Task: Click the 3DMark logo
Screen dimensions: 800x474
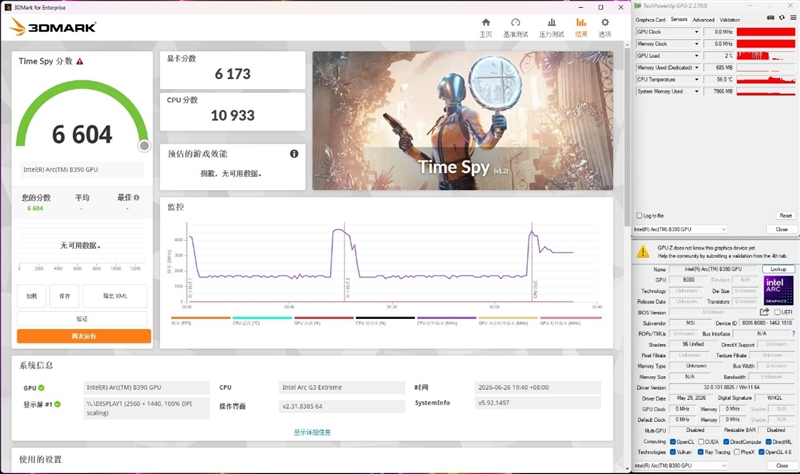Action: [53, 27]
